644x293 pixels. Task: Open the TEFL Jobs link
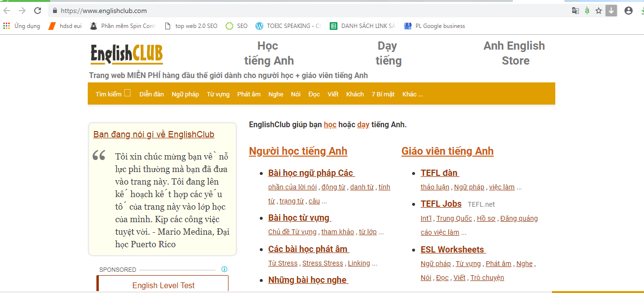[441, 204]
